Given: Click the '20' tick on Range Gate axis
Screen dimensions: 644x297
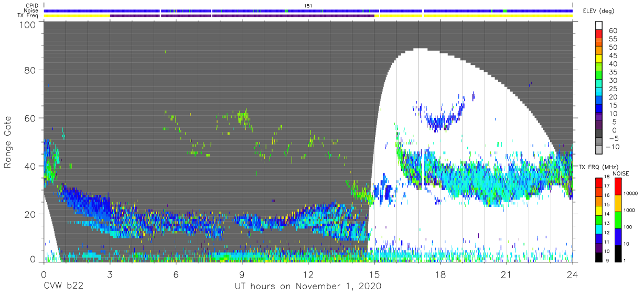Looking at the screenshot, I should 31,214.
